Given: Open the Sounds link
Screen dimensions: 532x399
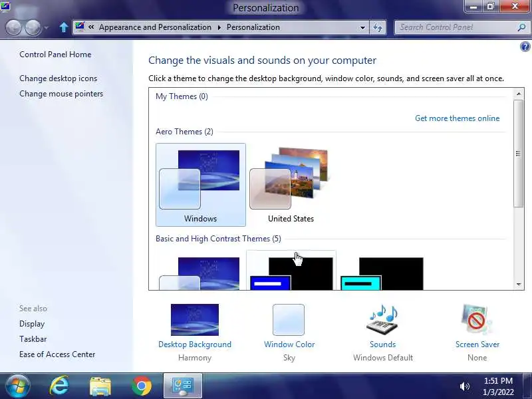Looking at the screenshot, I should (x=383, y=344).
